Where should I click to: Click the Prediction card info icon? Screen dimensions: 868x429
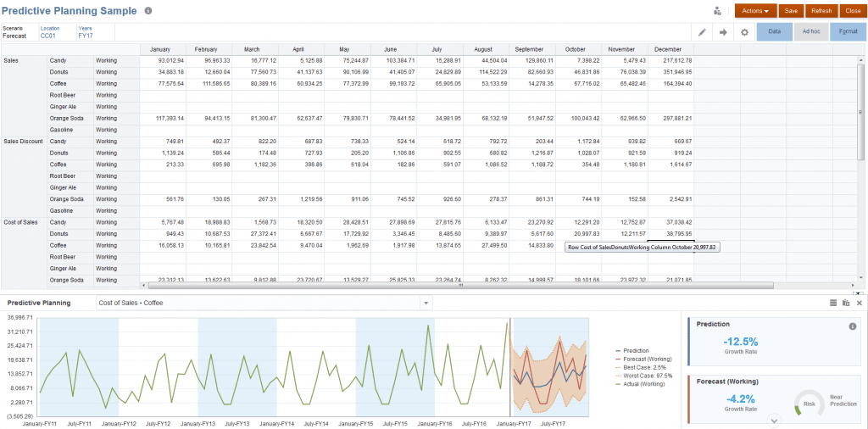852,326
